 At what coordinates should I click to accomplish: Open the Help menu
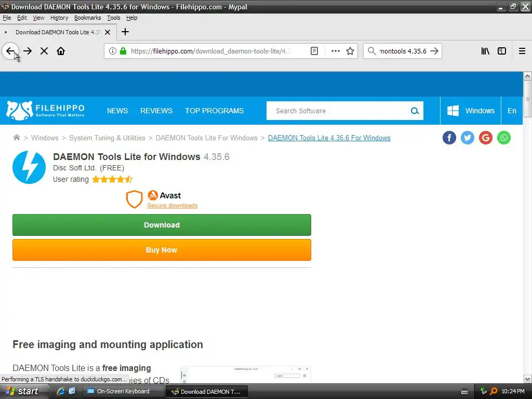131,18
